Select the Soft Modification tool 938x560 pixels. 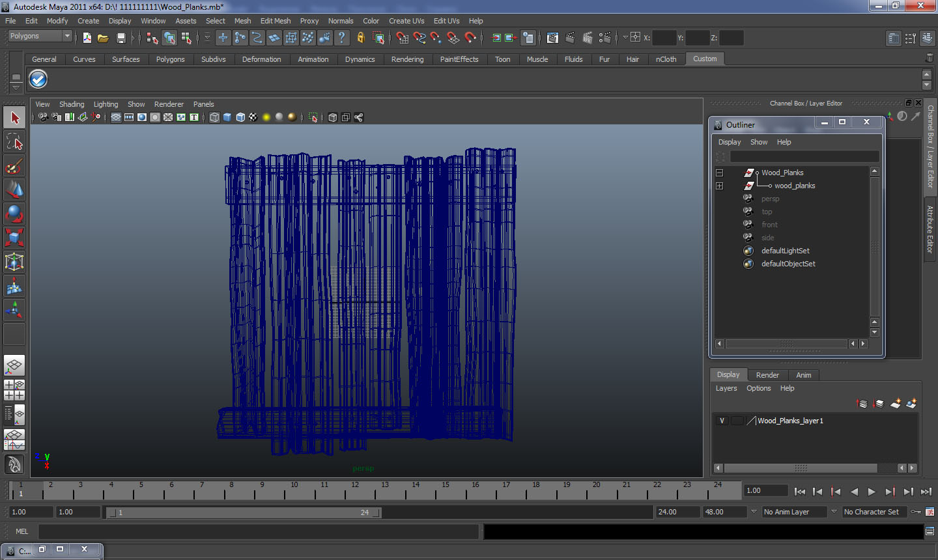coord(14,286)
